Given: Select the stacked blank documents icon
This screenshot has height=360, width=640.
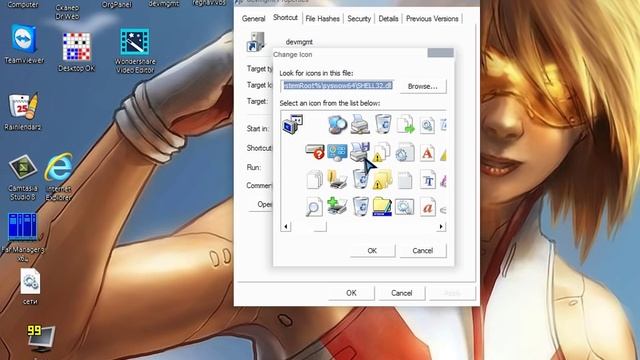Looking at the screenshot, I should point(315,180).
